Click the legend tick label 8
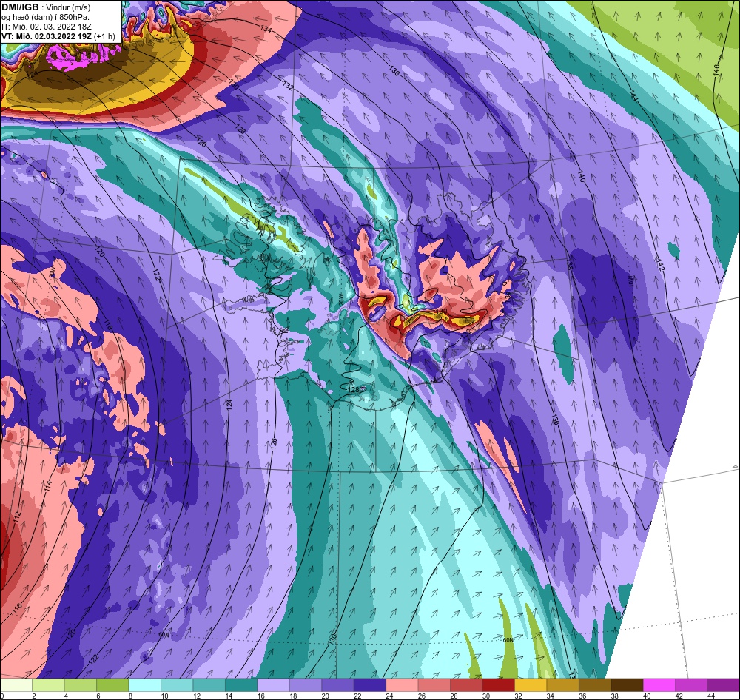 point(129,696)
